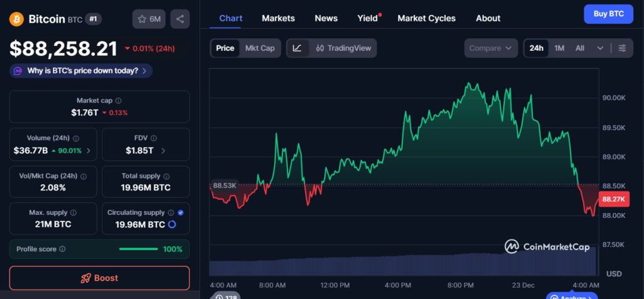Screen dimensions: 644x299
Task: Open the Markets tab
Action: 278,18
